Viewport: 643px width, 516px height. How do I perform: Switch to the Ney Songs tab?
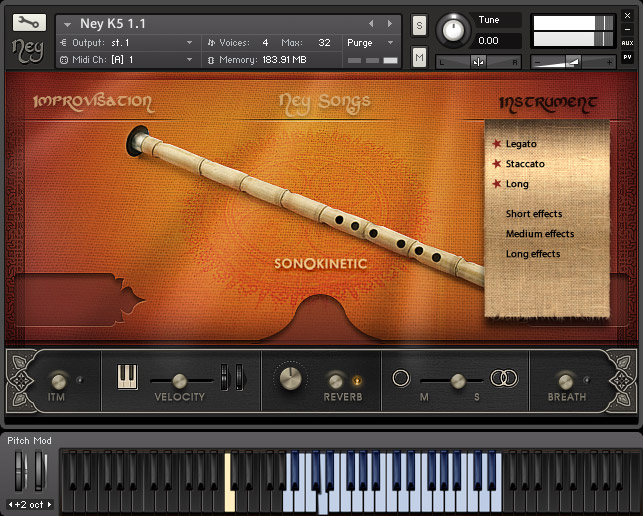325,103
